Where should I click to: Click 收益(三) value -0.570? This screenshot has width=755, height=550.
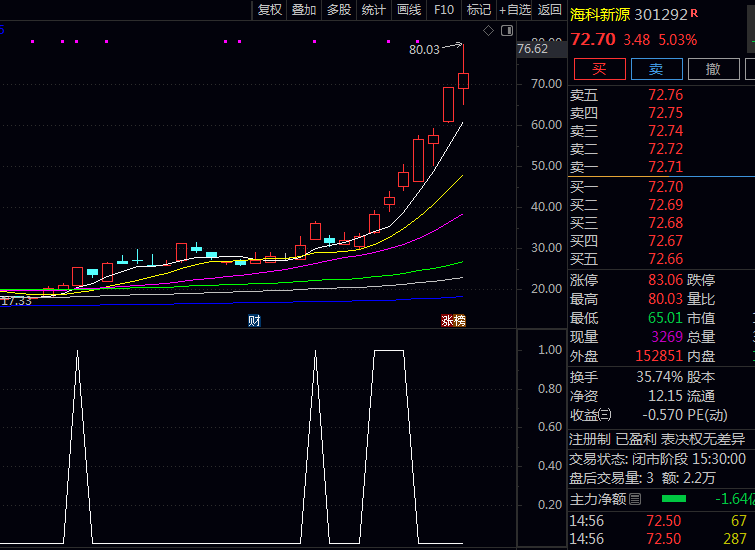[x=663, y=415]
